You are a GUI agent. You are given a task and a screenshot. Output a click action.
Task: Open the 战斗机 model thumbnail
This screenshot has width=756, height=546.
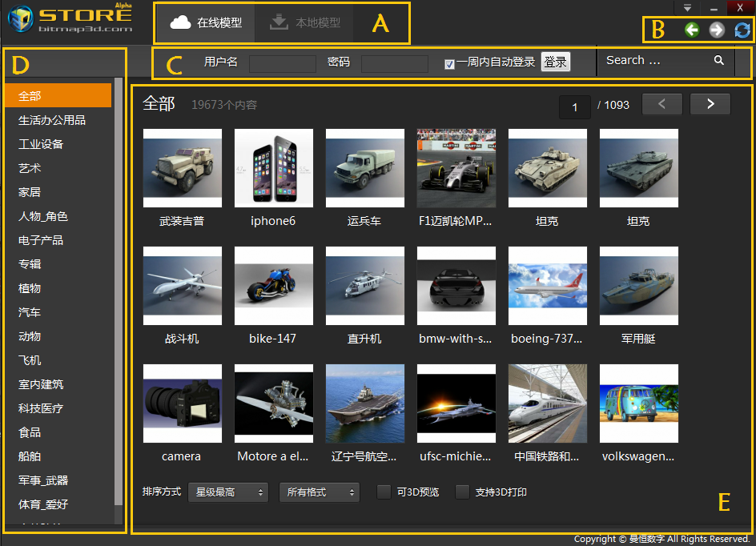pos(183,286)
